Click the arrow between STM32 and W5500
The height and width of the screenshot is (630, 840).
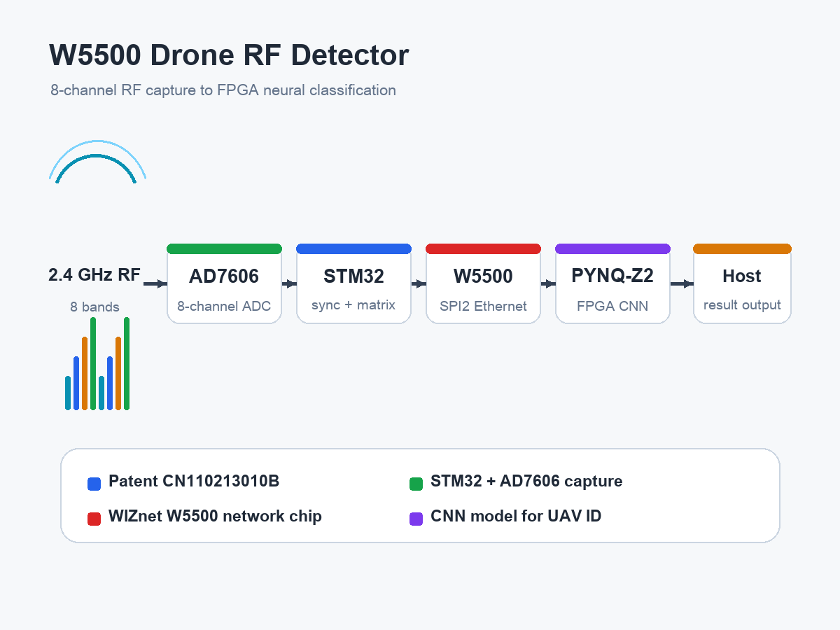(419, 283)
